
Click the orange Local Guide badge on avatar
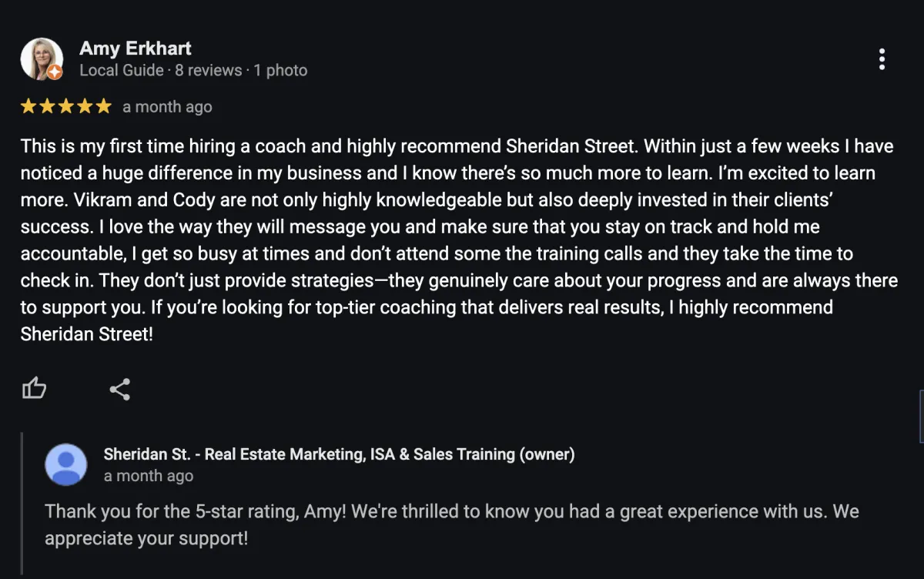(55, 72)
